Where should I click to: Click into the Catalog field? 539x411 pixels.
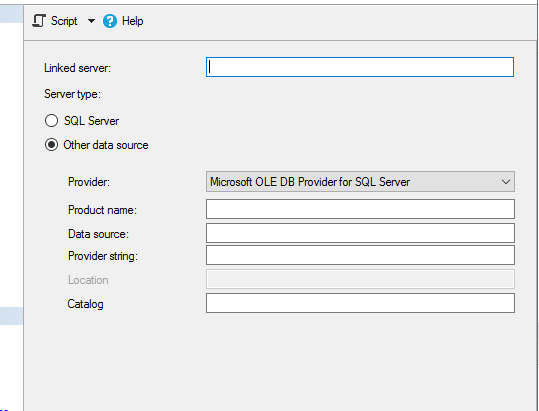pos(360,303)
